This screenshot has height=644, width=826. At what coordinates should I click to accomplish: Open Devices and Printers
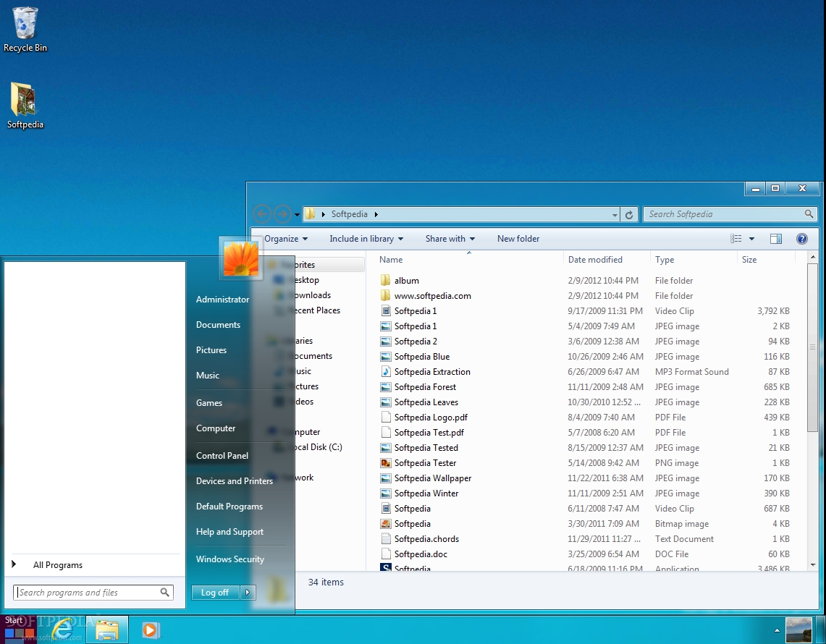235,480
